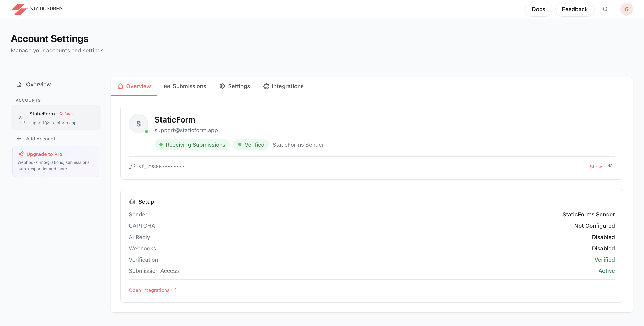The height and width of the screenshot is (326, 644).
Task: Select the StaticForm default account
Action: (56, 118)
